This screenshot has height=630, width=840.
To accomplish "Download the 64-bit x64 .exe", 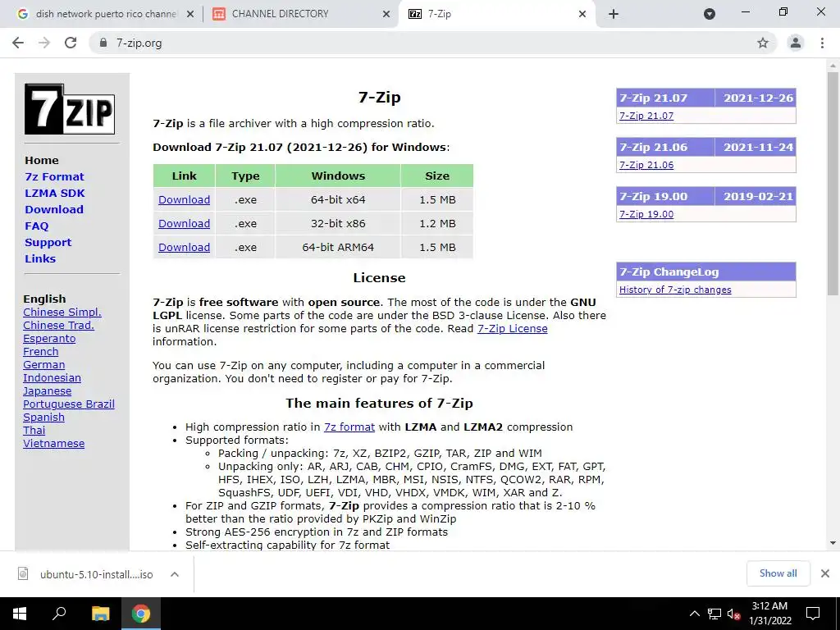I will tap(184, 200).
